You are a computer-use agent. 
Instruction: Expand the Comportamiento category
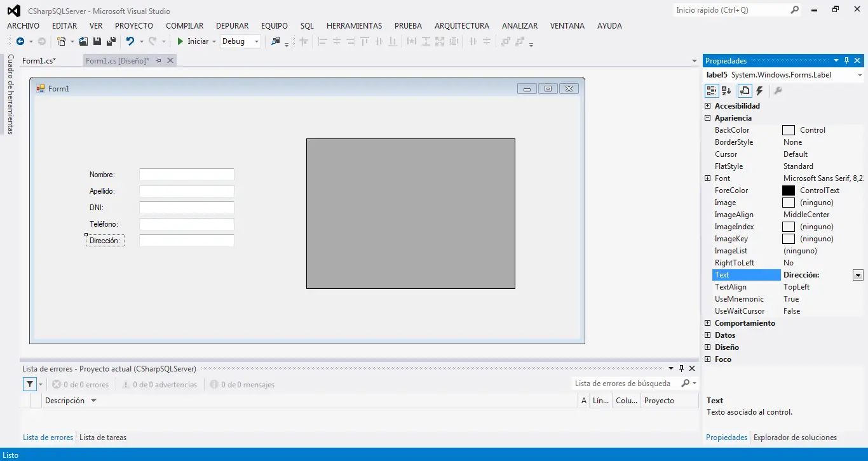click(x=708, y=323)
